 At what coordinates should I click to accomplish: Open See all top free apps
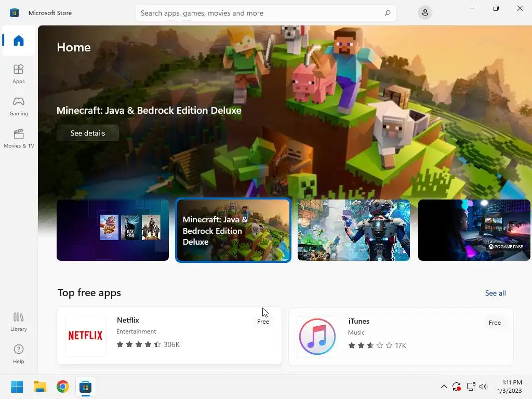pos(495,293)
